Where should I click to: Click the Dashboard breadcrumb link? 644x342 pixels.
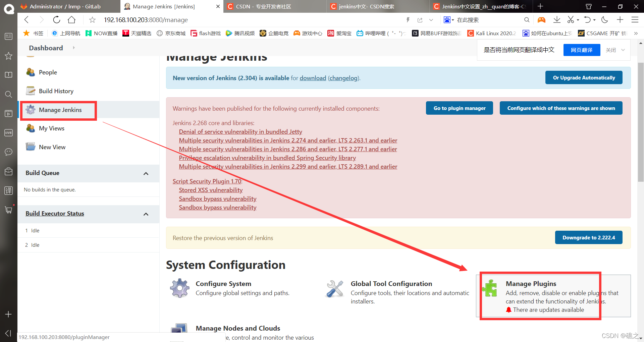click(46, 48)
